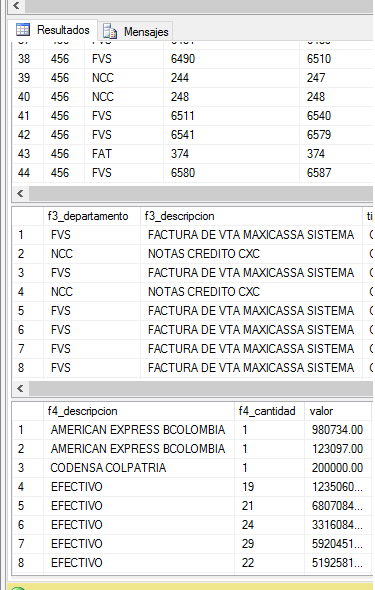
Task: Click FVS cell in second grid row 8
Action: pyautogui.click(x=92, y=368)
